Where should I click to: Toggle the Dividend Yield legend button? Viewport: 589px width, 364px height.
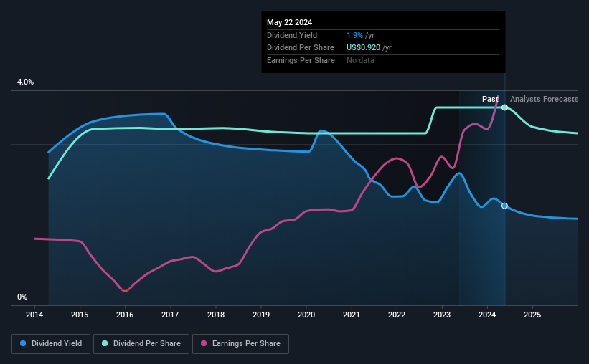(51, 344)
